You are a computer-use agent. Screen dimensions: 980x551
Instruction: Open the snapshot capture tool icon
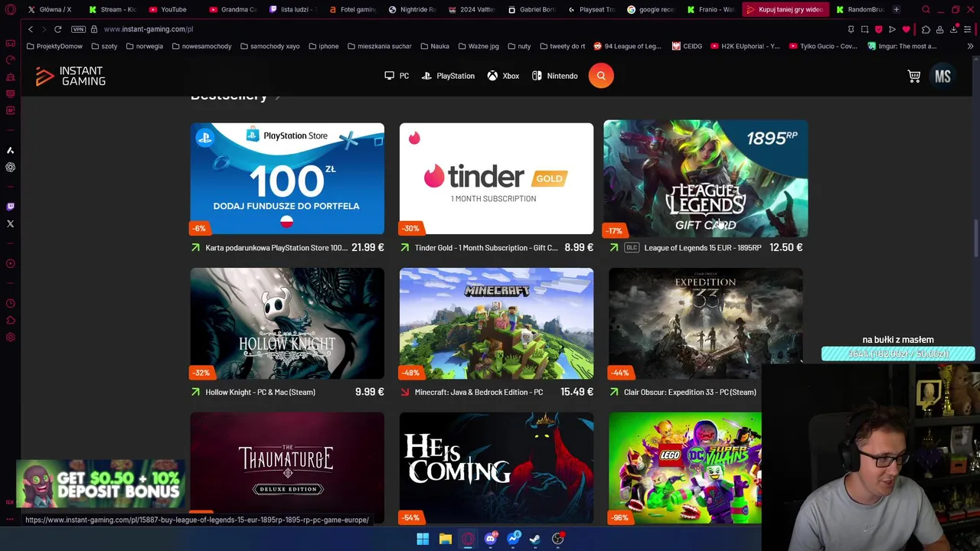[x=864, y=29]
